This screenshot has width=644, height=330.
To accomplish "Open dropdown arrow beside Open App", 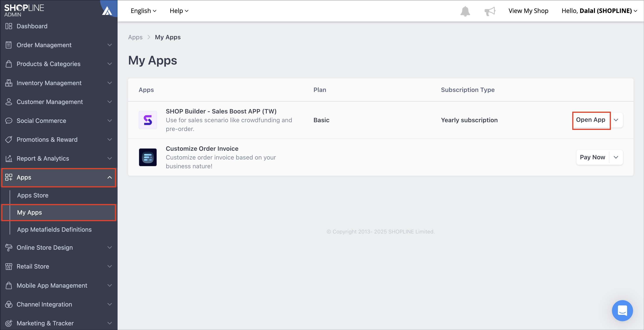I will [x=616, y=120].
